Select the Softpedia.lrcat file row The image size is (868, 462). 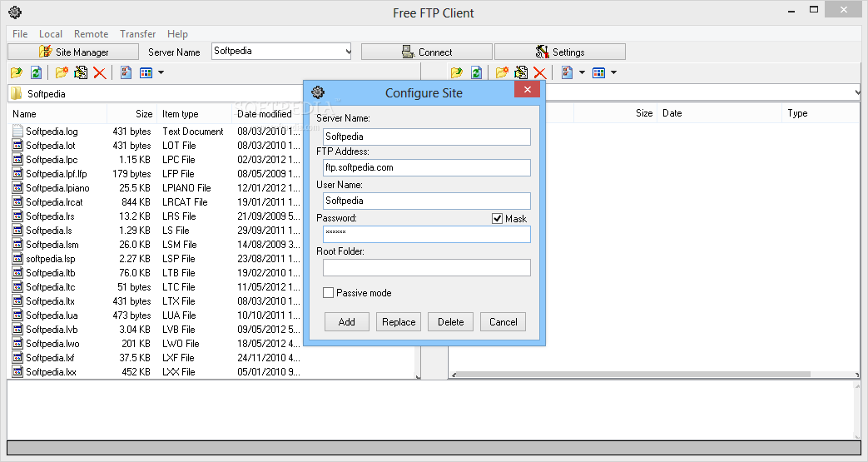pos(156,202)
